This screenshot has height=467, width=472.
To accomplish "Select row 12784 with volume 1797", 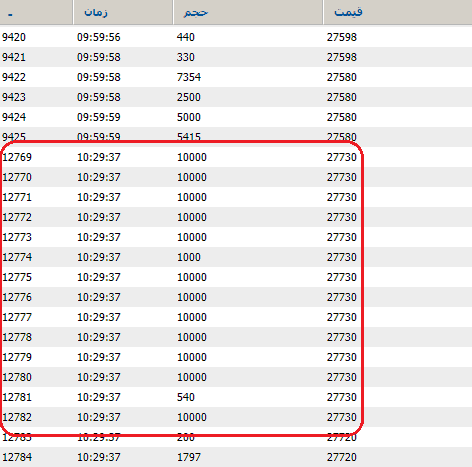I will [236, 457].
